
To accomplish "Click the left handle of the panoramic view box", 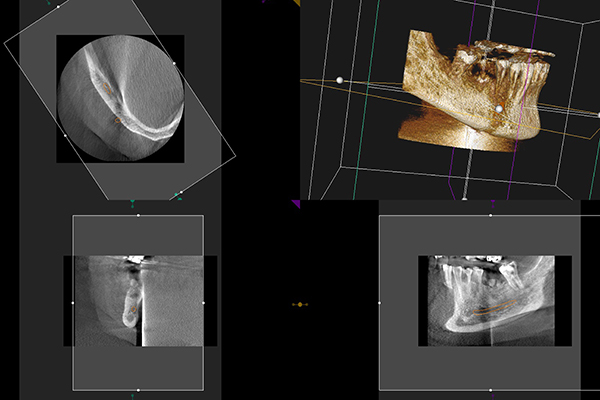I will pyautogui.click(x=380, y=302).
